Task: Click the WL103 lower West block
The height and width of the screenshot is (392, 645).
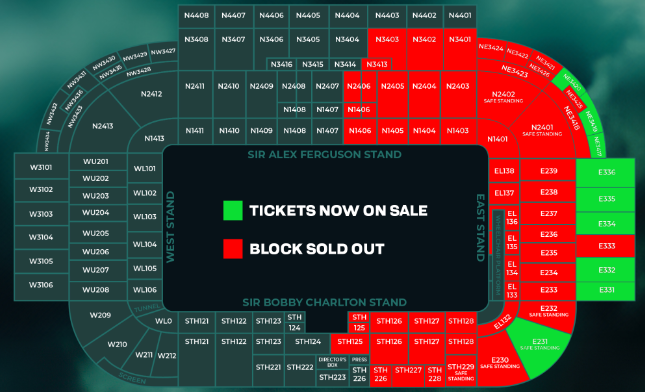Action: [145, 216]
